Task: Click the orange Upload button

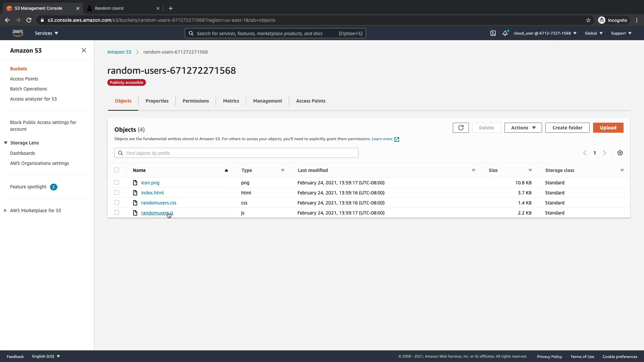Action: pos(608,128)
